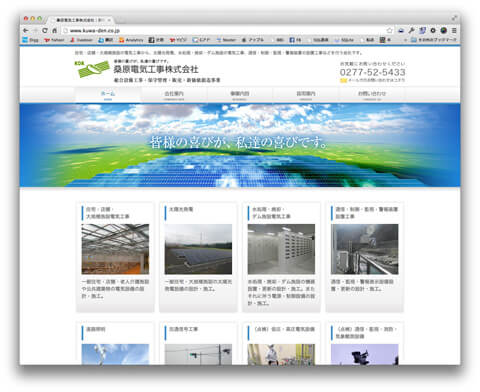Expand the bookmarks overflow chevron

405,40
